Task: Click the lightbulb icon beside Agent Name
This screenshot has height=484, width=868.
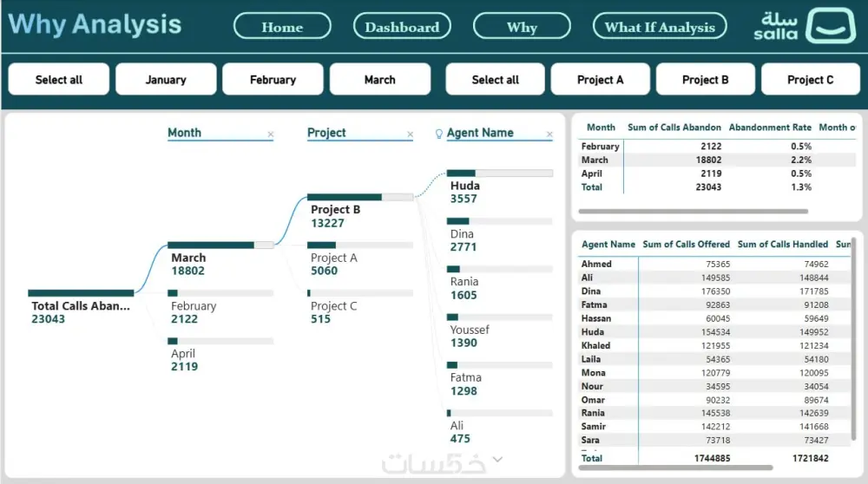Action: [x=439, y=134]
